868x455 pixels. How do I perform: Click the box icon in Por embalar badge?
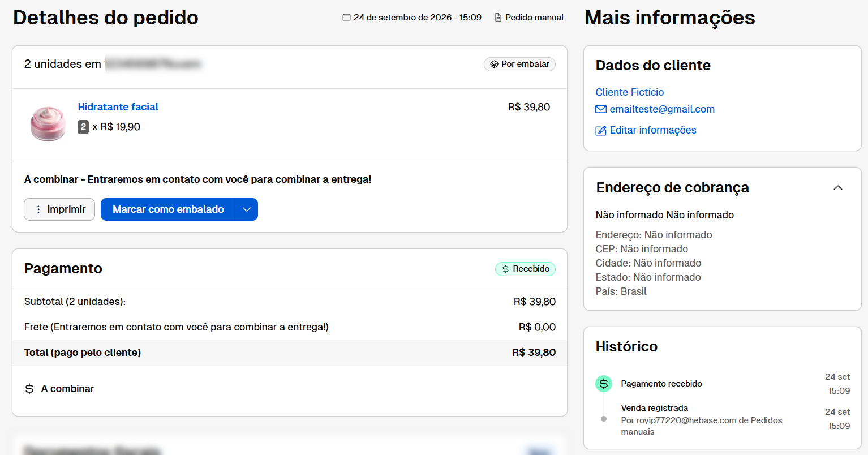pyautogui.click(x=494, y=65)
